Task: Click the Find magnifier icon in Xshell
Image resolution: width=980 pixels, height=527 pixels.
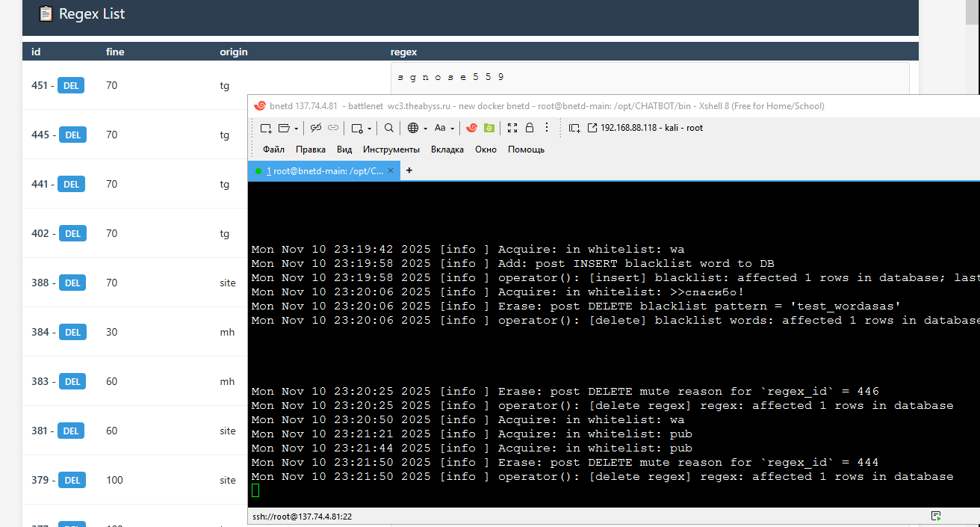Action: pos(389,128)
